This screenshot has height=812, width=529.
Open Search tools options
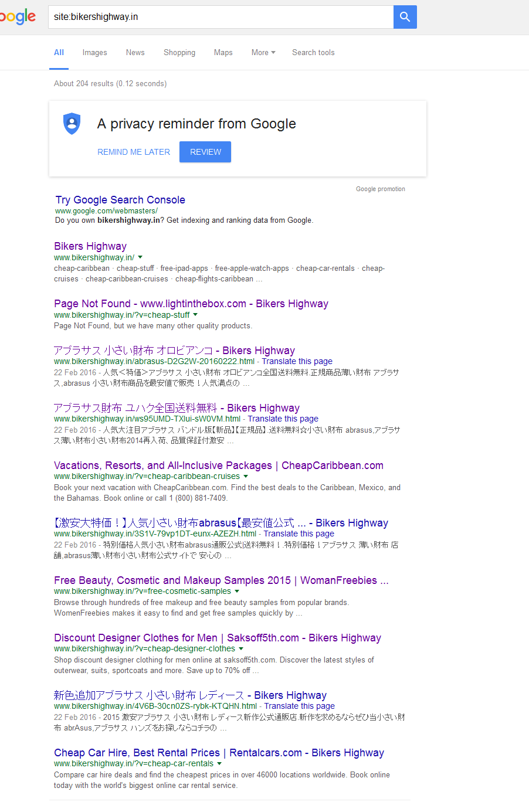[313, 53]
